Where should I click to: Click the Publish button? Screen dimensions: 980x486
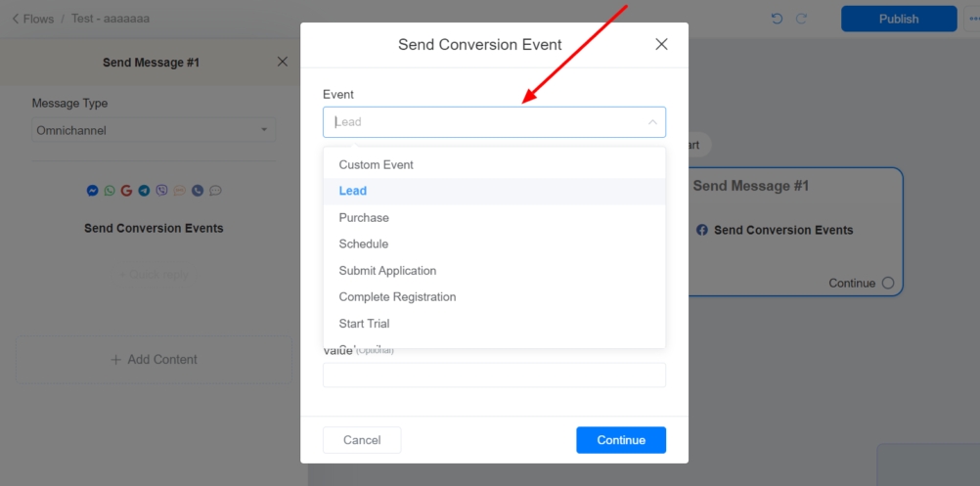coord(899,19)
